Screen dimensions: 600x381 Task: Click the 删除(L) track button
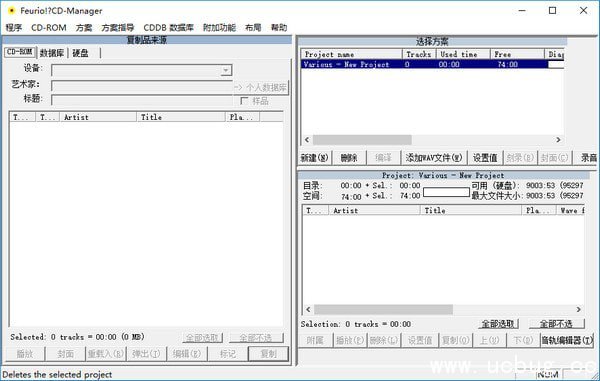point(384,340)
